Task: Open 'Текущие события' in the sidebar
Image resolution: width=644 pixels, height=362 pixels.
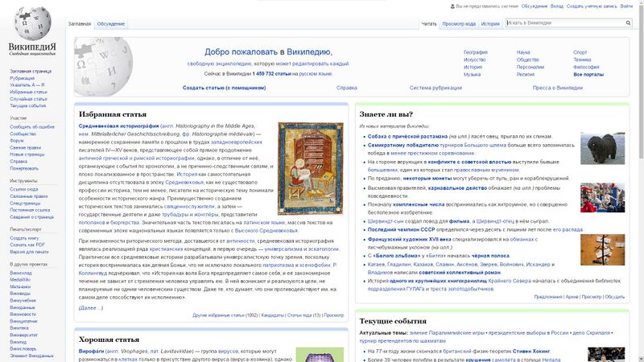Action: click(x=28, y=106)
